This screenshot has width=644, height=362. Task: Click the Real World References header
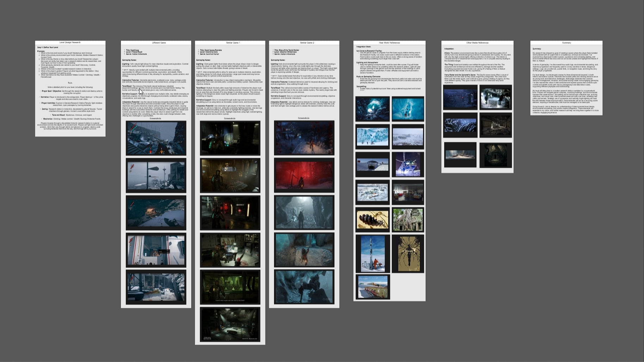389,43
